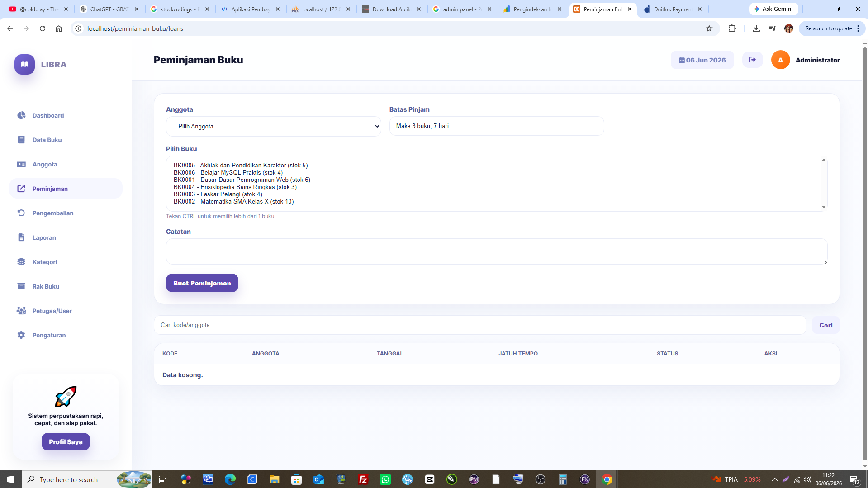Click the volume icon in system tray
This screenshot has width=868, height=488.
click(x=807, y=479)
